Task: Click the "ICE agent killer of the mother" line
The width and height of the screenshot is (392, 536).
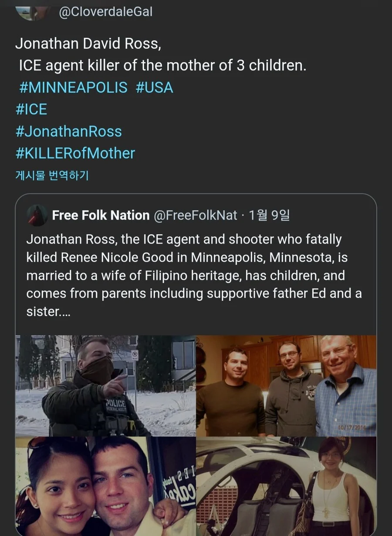Action: [162, 66]
